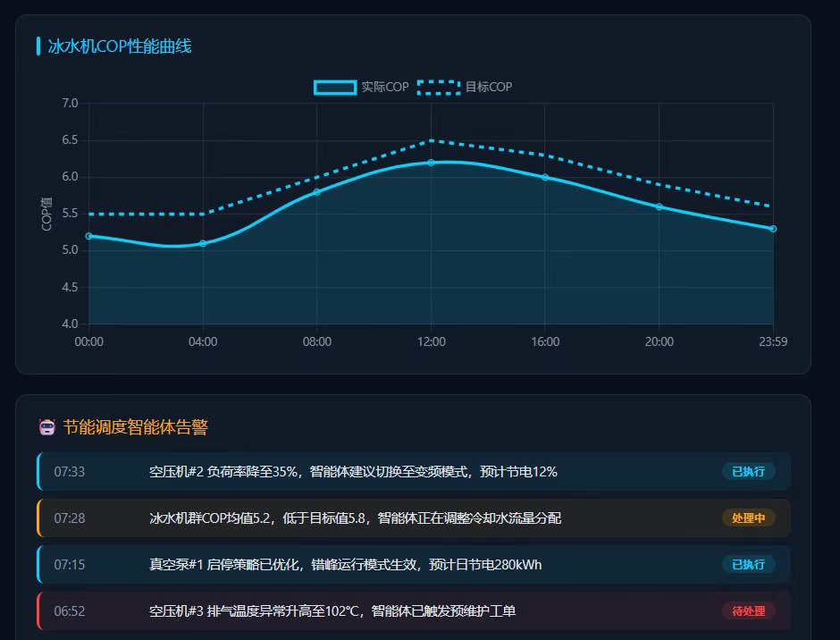This screenshot has width=840, height=640.
Task: Open the 空压机#2 负荷率降至35% alert message
Action: coord(353,472)
